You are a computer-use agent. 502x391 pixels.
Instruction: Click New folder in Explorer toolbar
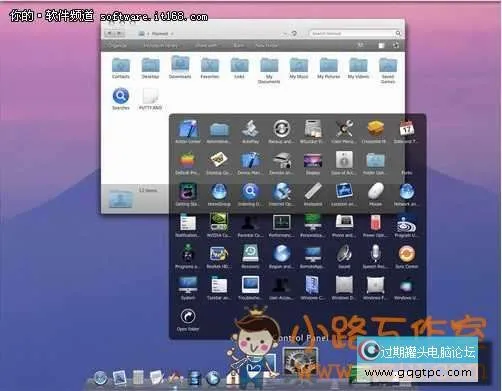266,45
